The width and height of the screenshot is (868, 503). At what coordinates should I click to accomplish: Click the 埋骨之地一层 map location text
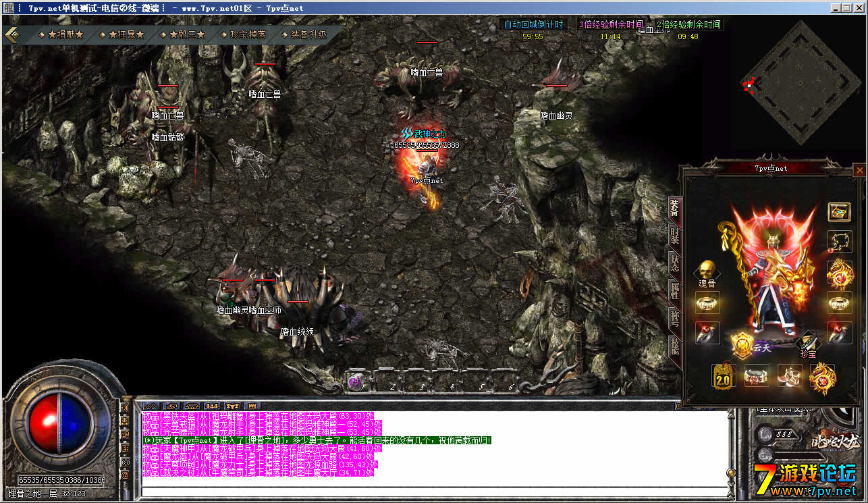coord(34,494)
